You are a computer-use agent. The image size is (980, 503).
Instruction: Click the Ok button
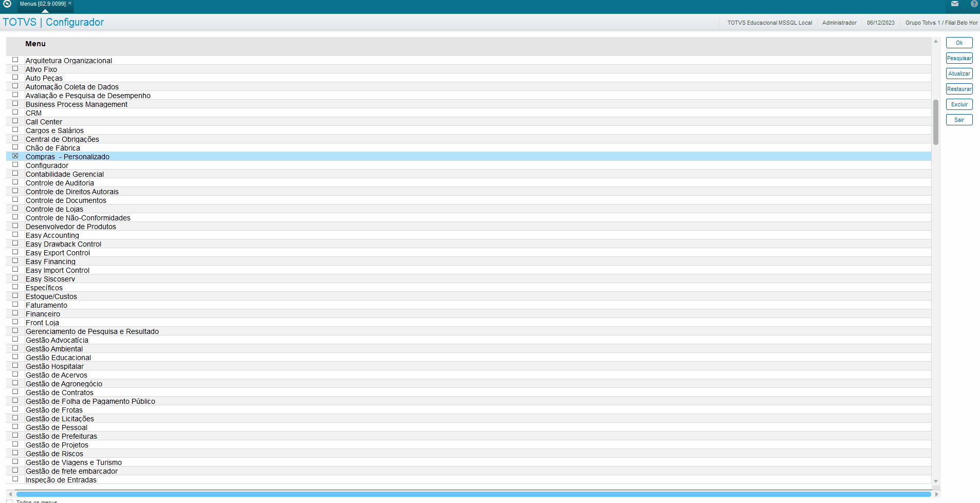pyautogui.click(x=959, y=43)
